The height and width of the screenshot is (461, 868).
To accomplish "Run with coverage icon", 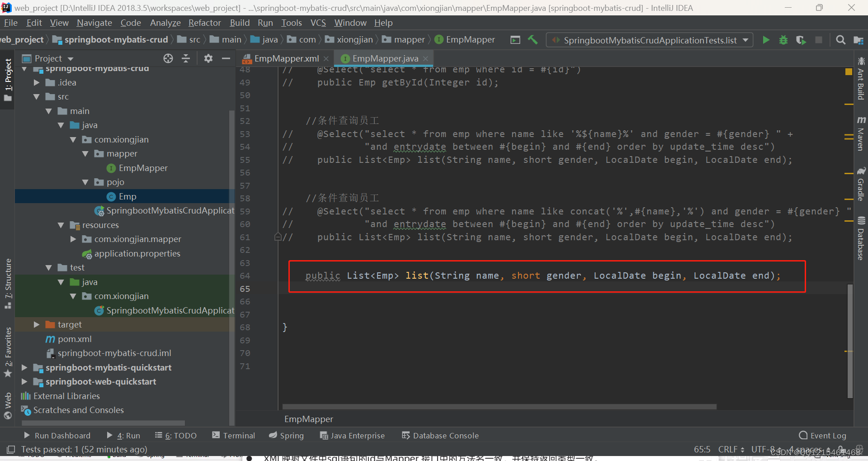I will (x=801, y=40).
